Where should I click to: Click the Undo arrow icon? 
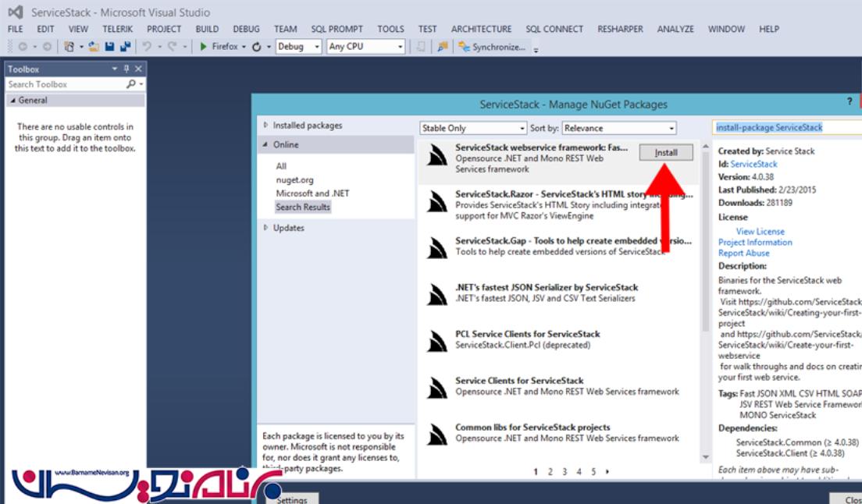point(147,47)
